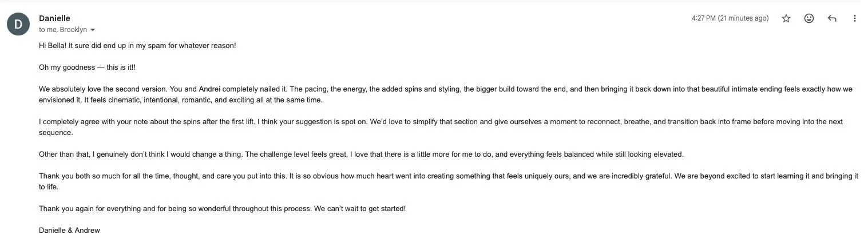Expand recipient details arrow beside "to me, Brooklyn"
The width and height of the screenshot is (868, 246).
pos(93,30)
